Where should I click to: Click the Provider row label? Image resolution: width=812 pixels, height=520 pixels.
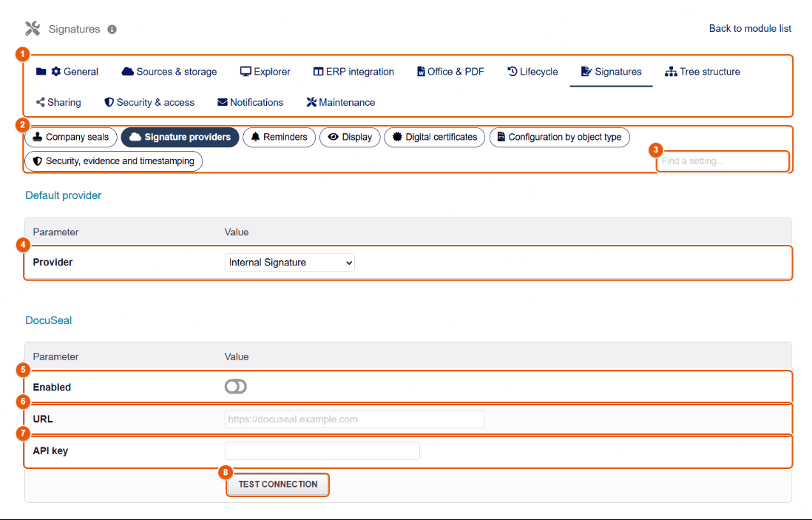53,262
